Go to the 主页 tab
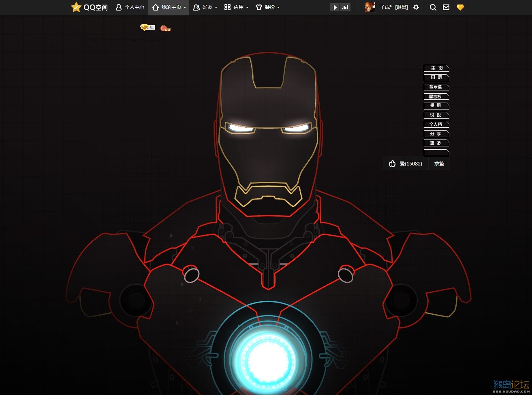The image size is (532, 395). [436, 69]
